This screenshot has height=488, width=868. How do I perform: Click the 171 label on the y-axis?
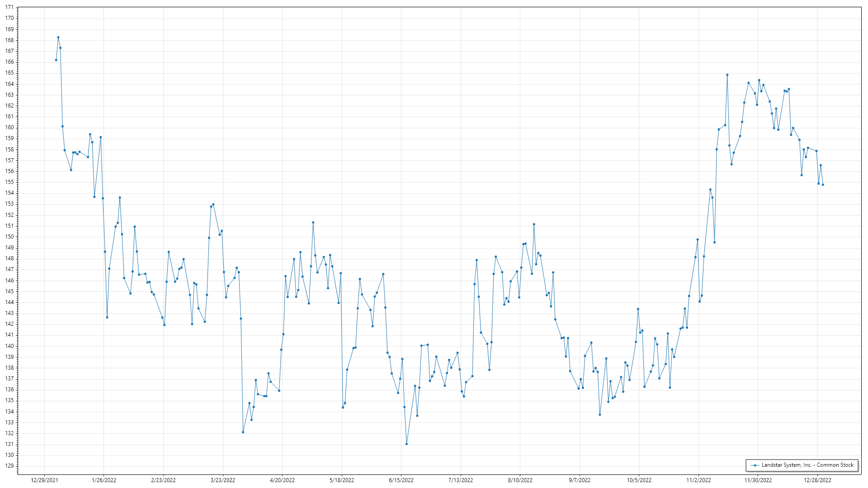pyautogui.click(x=9, y=8)
